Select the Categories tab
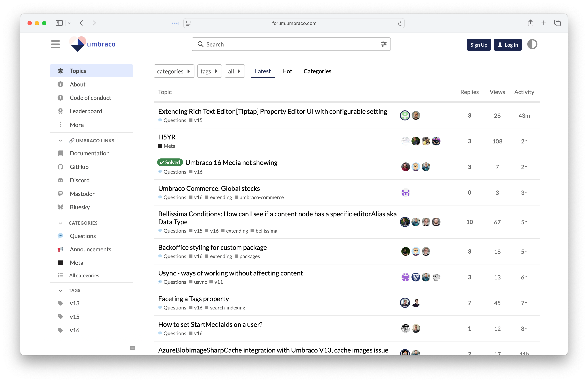588x382 pixels. pos(317,71)
